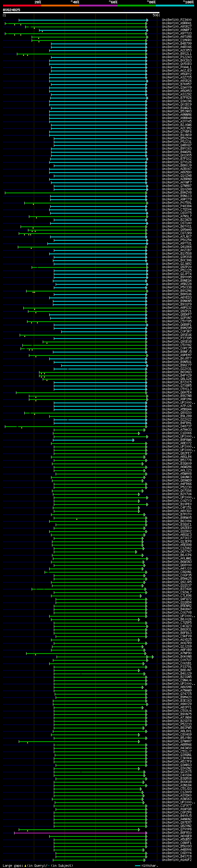
Task: Open hit UniRef100_B7KH57
Action: point(177,84)
